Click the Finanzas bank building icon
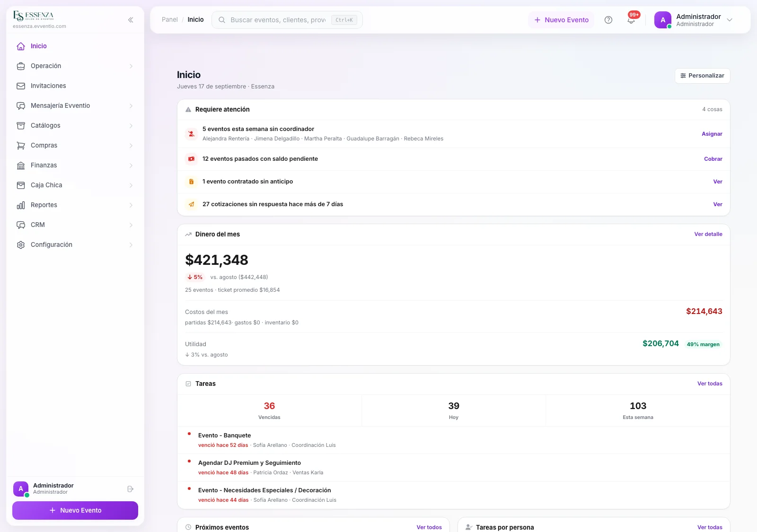 point(21,166)
